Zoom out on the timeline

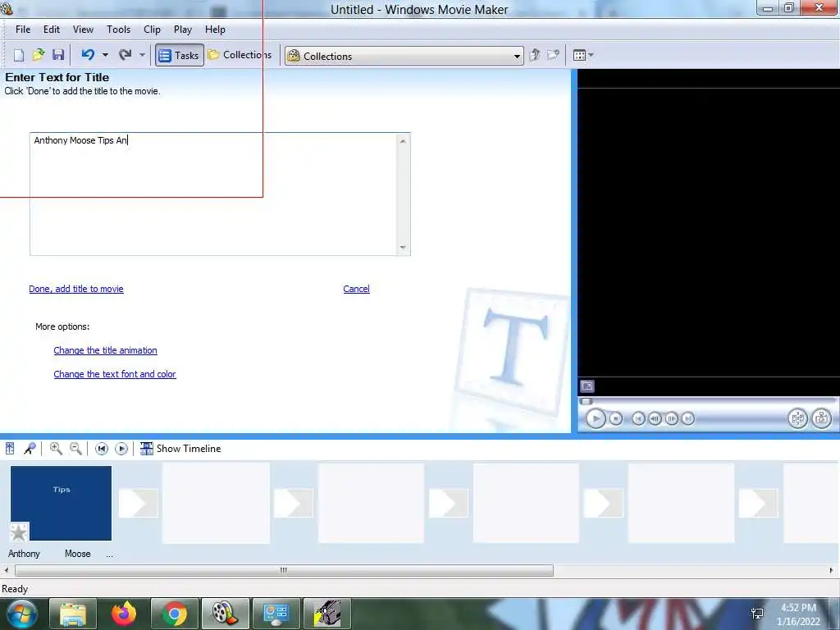tap(76, 449)
